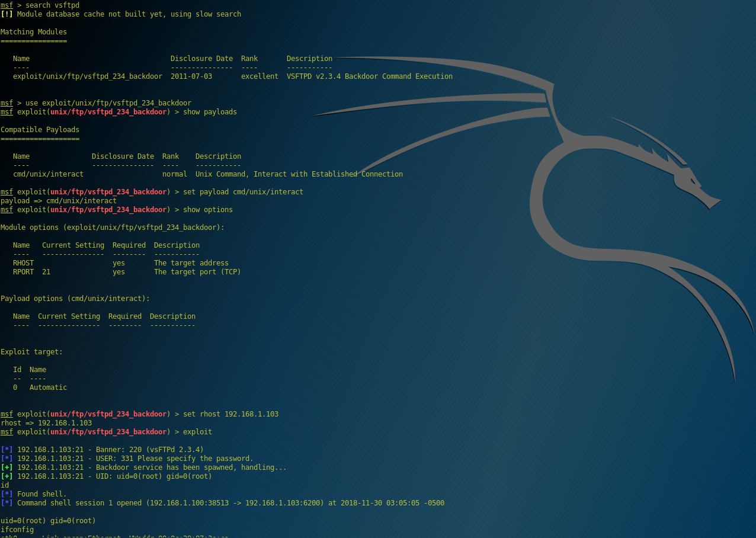This screenshot has width=756, height=538.
Task: Click the 'Matching Modules' heading
Action: click(34, 32)
